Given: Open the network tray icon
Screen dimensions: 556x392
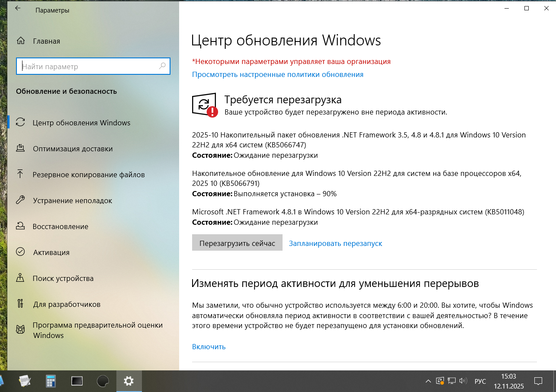Looking at the screenshot, I should [452, 381].
